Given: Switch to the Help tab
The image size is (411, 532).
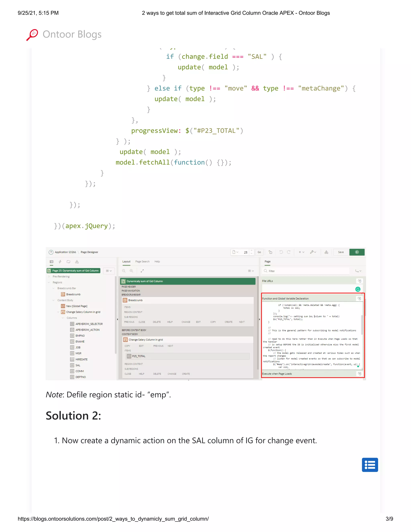Looking at the screenshot, I should pos(157,262).
